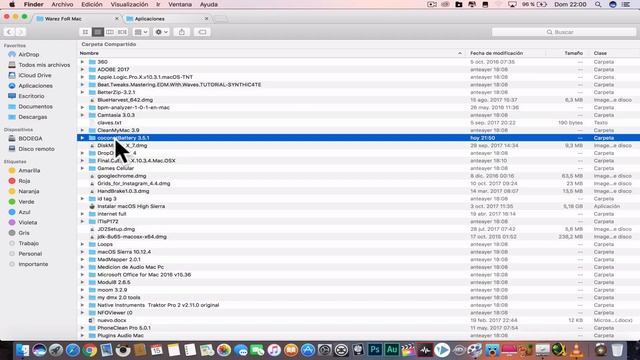Switch to the Aplicaciones tab
Viewport: 640px width, 360px height.
pos(167,19)
